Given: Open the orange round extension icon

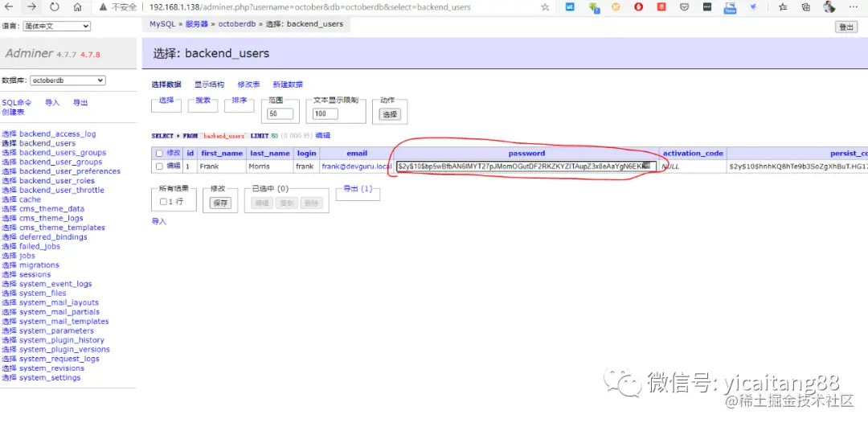Looking at the screenshot, I should [616, 7].
